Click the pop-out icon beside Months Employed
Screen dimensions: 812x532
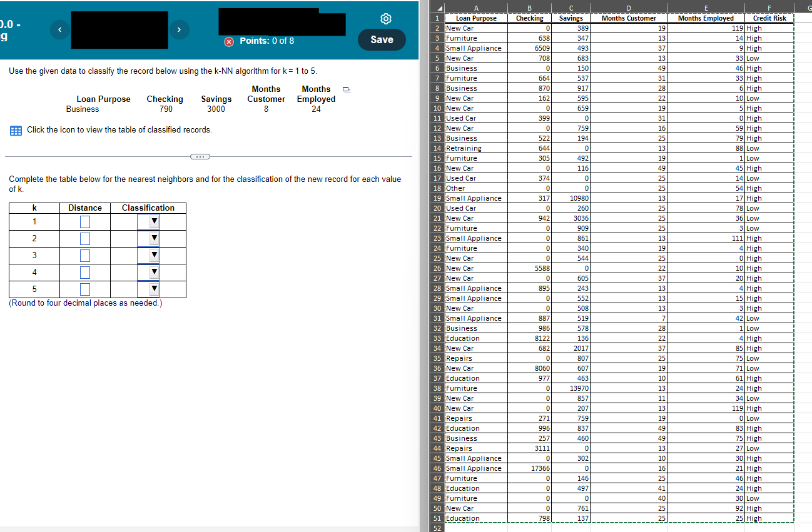coord(345,89)
